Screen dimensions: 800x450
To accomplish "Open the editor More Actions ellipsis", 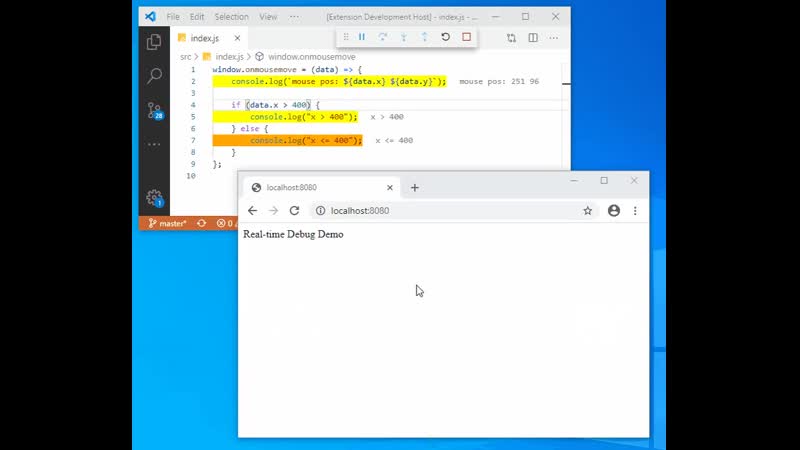I will (x=554, y=38).
